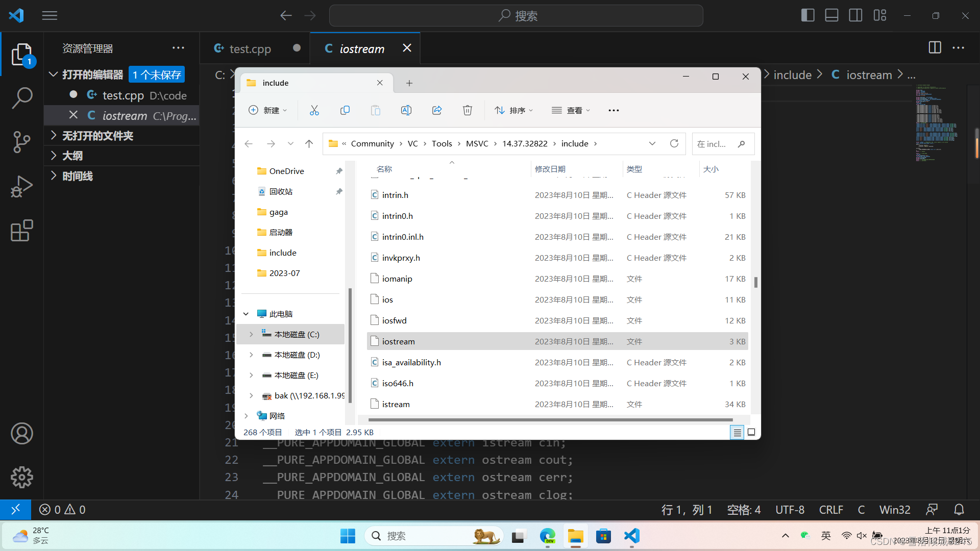980x551 pixels.
Task: Open the Accounts icon in VS Code sidebar
Action: point(21,433)
